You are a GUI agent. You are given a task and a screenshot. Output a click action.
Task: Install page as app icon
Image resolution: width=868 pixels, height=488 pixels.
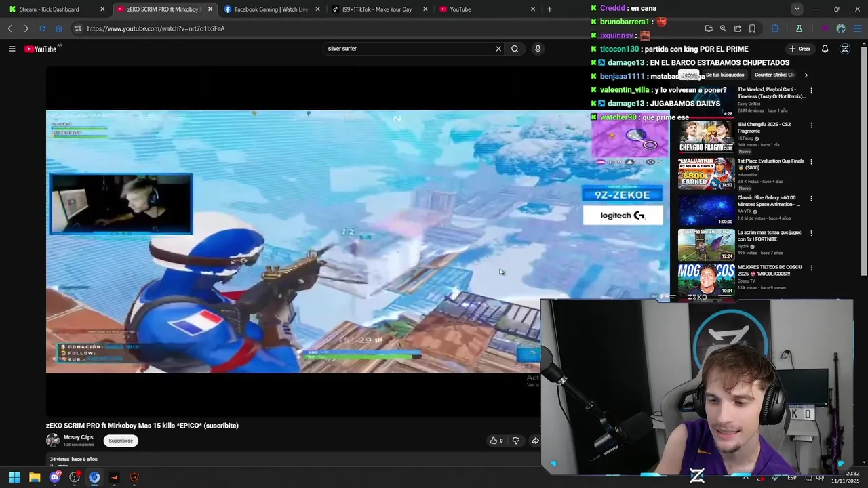709,28
